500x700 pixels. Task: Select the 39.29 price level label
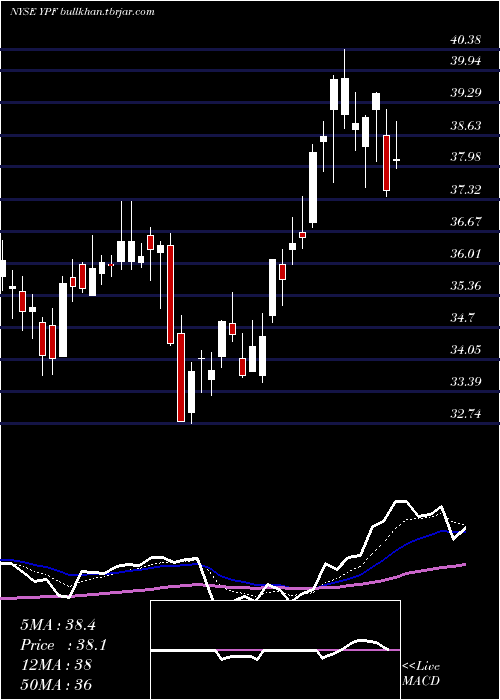click(465, 93)
